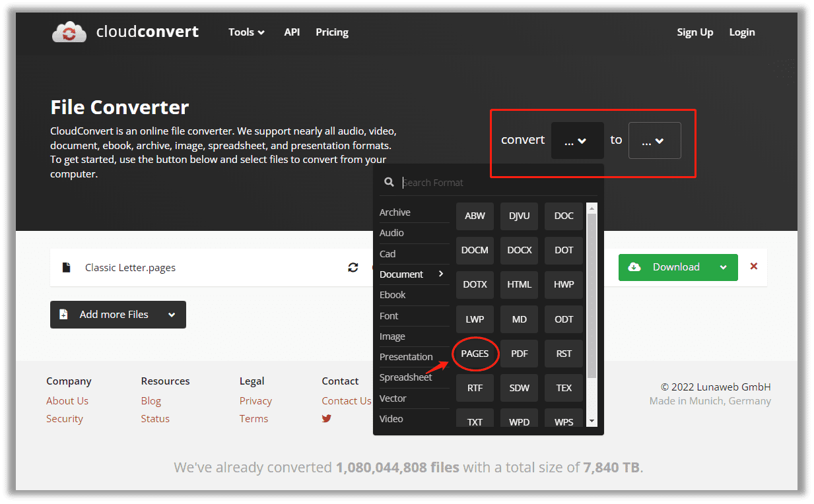Choose the MD format

click(x=520, y=319)
